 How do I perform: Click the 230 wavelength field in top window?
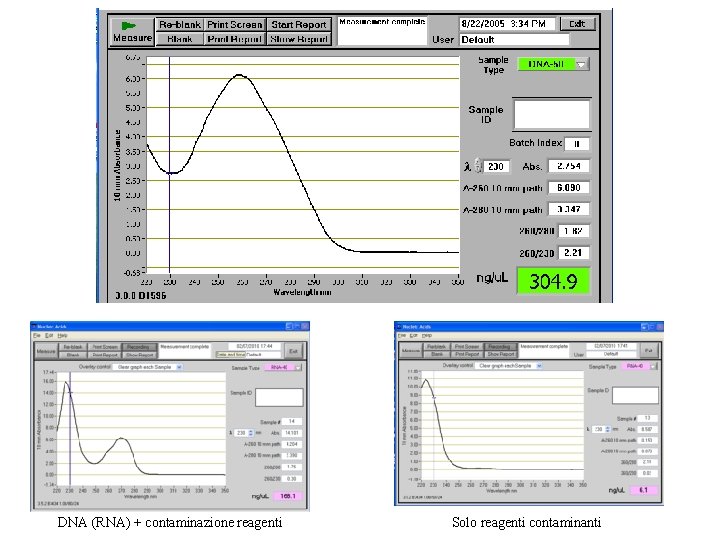tap(496, 166)
